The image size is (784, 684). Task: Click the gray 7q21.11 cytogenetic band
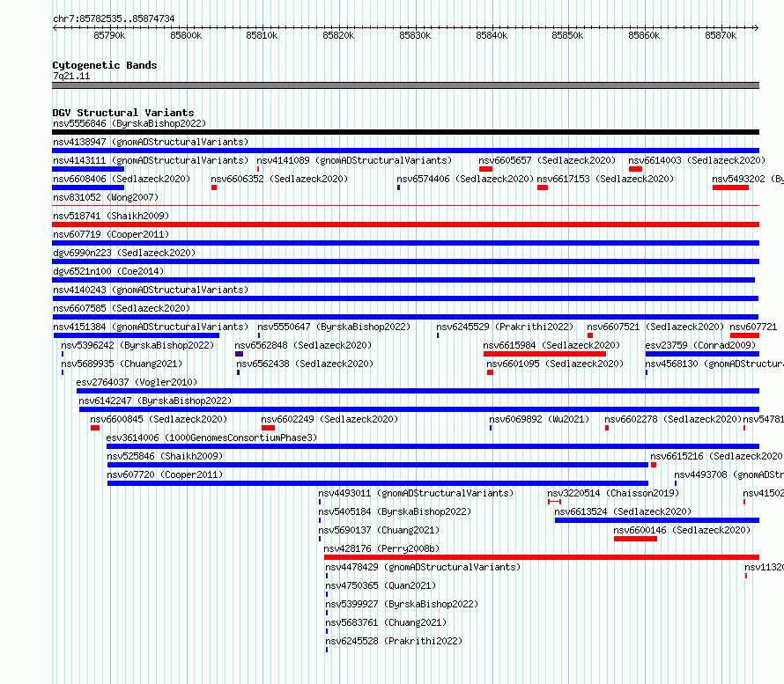point(405,85)
